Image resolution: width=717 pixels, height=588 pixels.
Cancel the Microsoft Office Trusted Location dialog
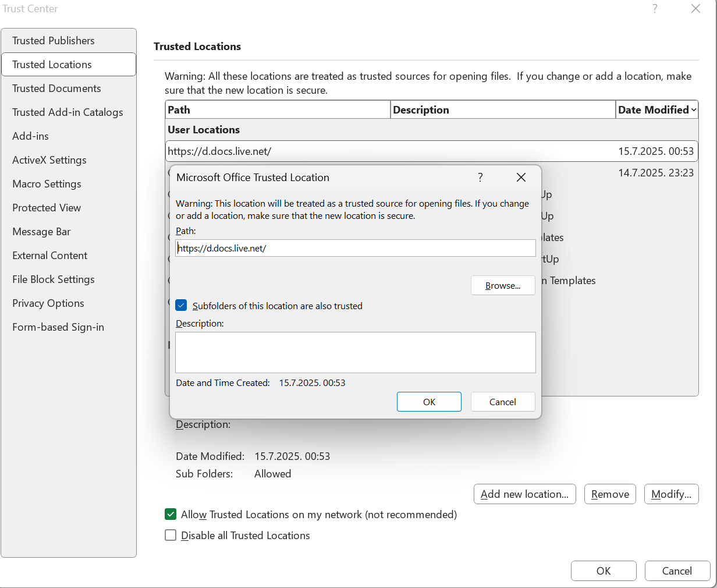click(503, 402)
